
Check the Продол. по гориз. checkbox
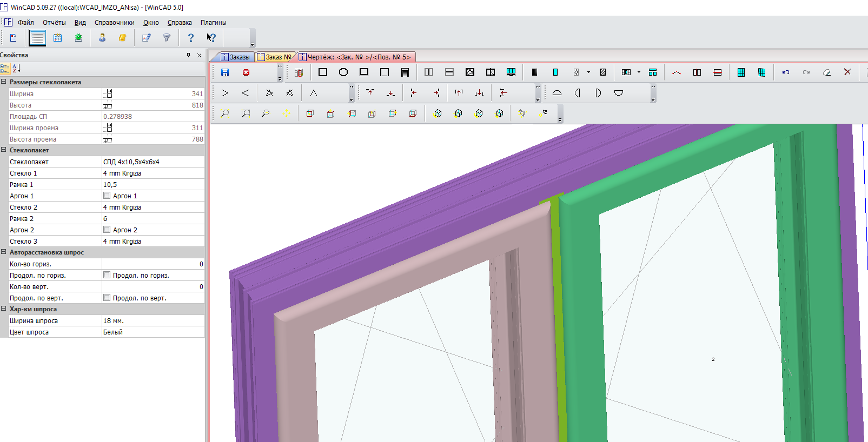(107, 275)
